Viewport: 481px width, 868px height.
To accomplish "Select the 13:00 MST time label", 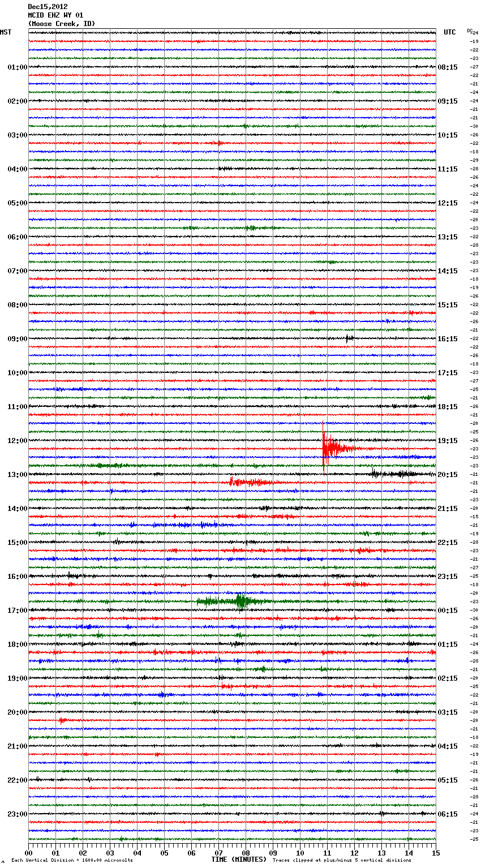I will point(18,475).
